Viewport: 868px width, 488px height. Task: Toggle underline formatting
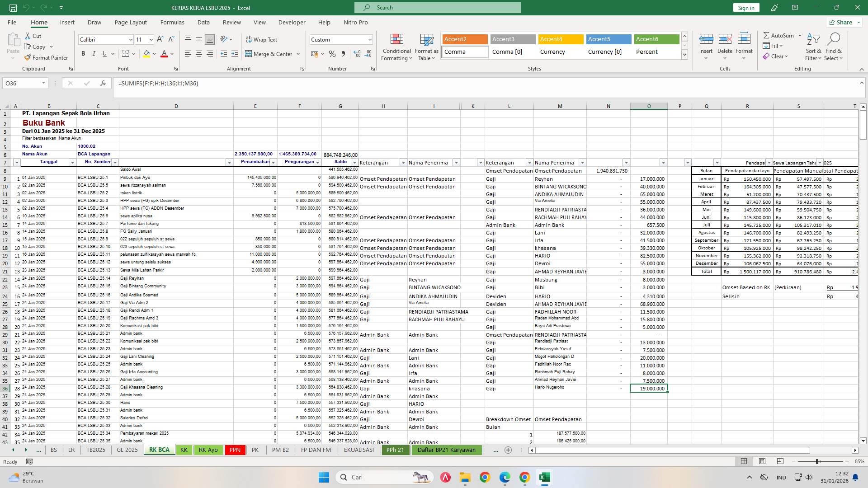click(104, 53)
